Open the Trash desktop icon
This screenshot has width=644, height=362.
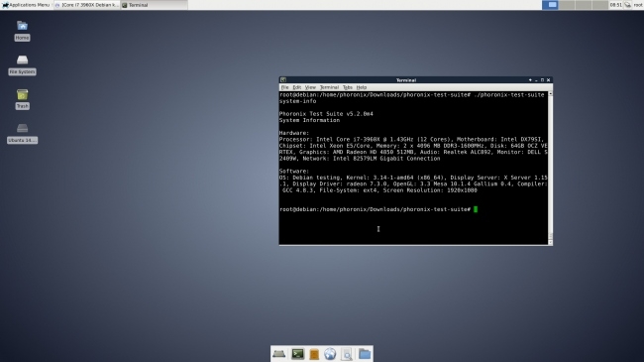pyautogui.click(x=22, y=99)
